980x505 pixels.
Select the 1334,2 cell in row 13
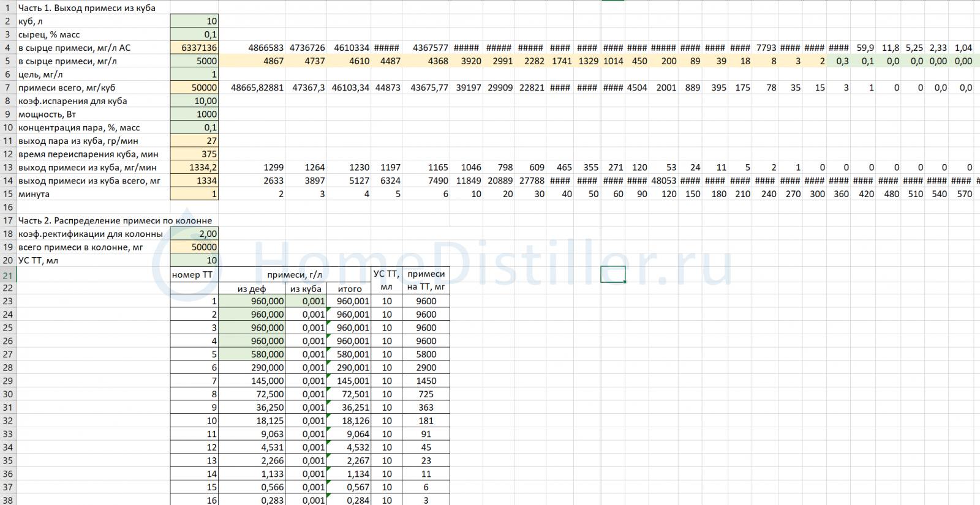click(194, 168)
